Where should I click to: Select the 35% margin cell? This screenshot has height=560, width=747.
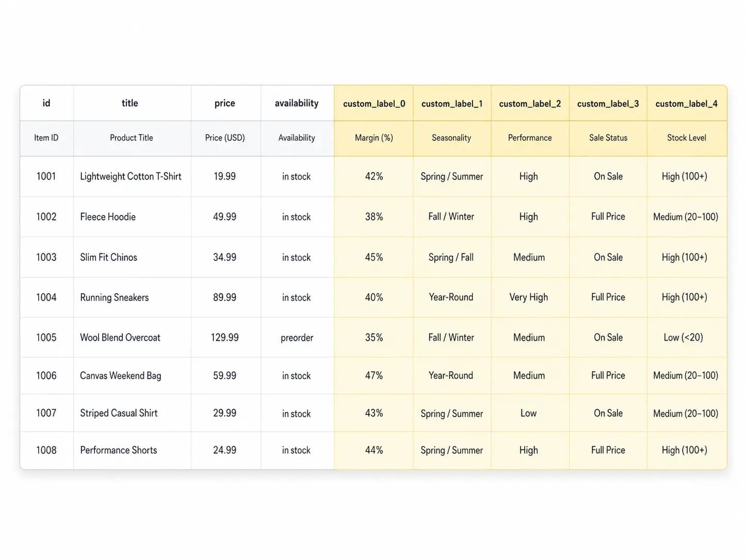point(374,337)
